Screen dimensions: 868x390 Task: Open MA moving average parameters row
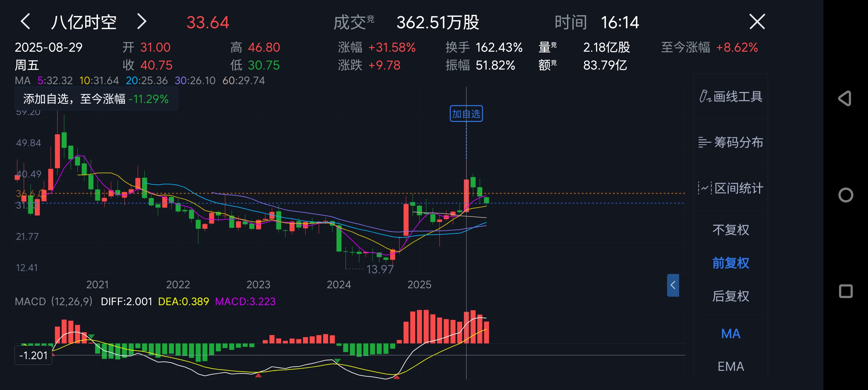139,81
